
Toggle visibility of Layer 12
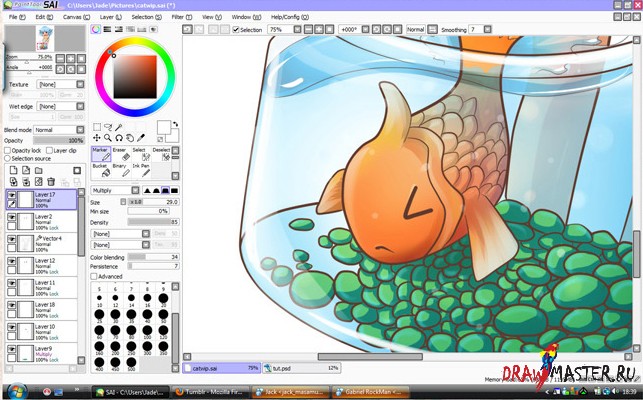click(12, 261)
